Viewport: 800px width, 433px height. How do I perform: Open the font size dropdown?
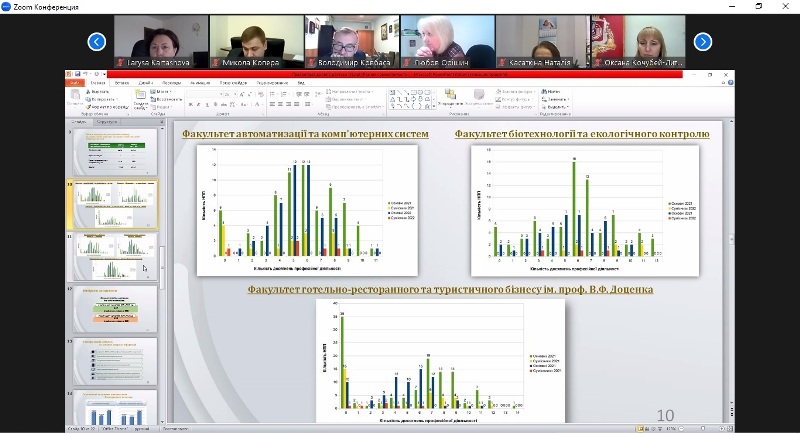[x=236, y=94]
